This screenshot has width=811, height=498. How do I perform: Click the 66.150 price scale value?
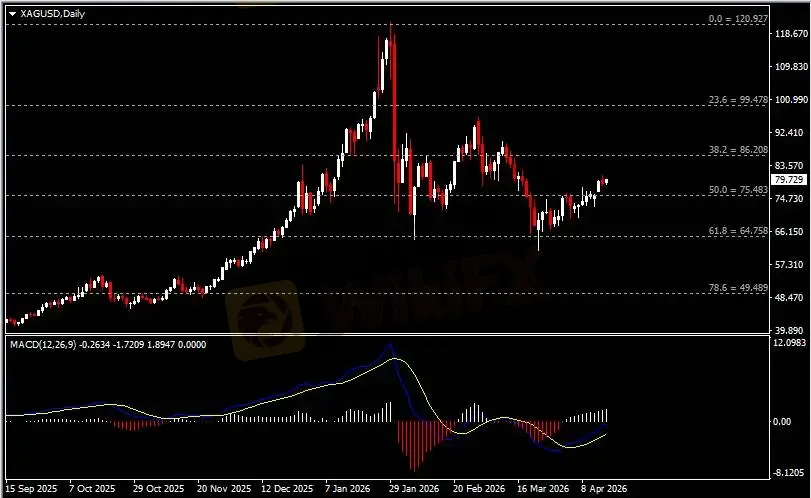tap(791, 232)
